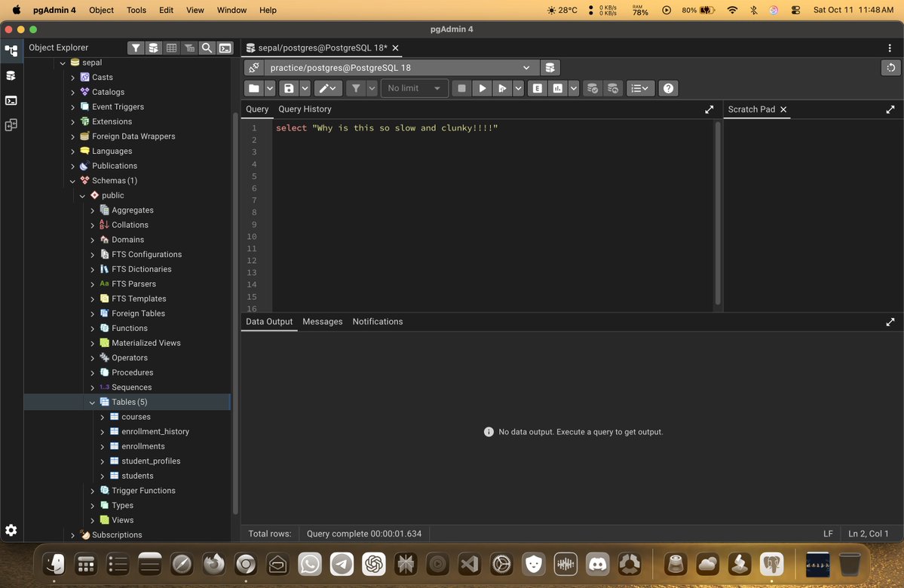Viewport: 904px width, 588px height.
Task: Open Schema Diff workspace from left sidebar
Action: click(x=11, y=125)
